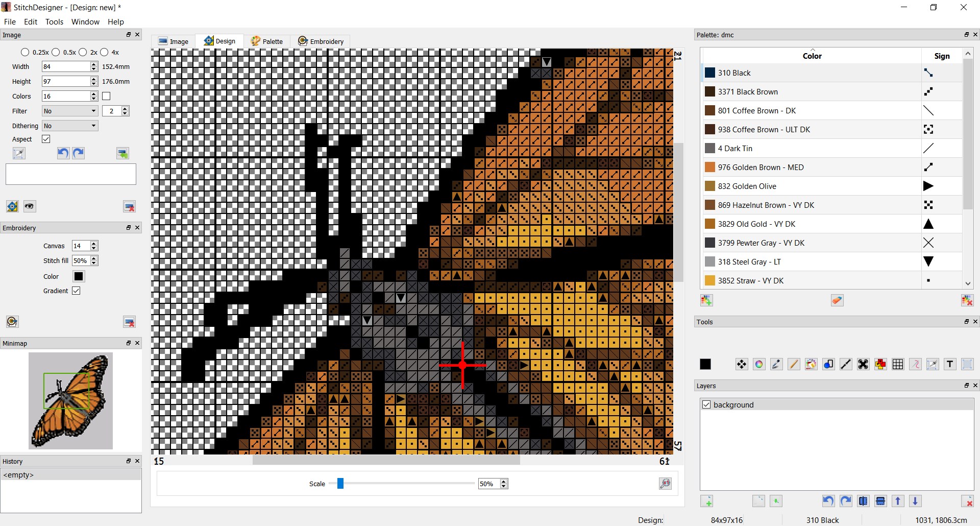Toggle visibility of the background layer
Viewport: 980px width, 526px height.
[706, 404]
